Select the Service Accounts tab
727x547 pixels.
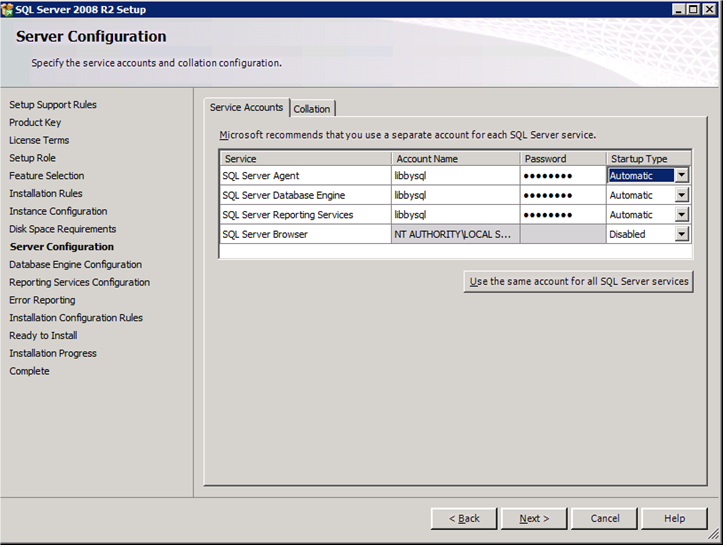[x=246, y=108]
